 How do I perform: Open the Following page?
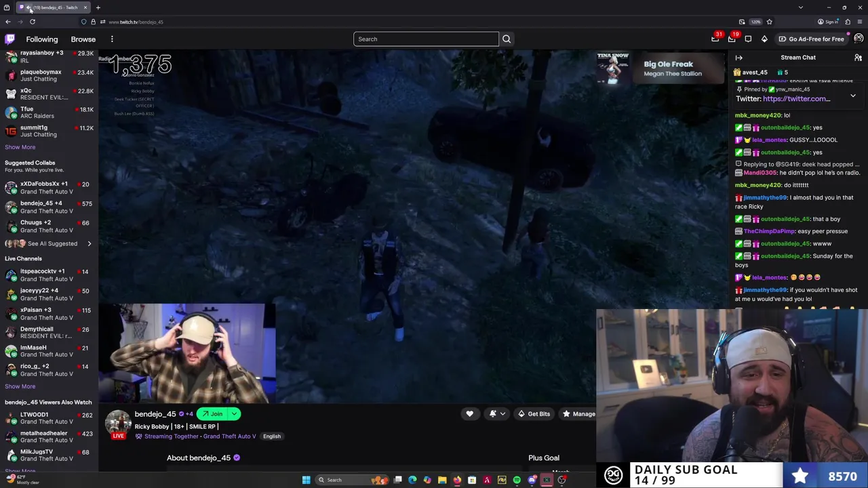tap(42, 39)
